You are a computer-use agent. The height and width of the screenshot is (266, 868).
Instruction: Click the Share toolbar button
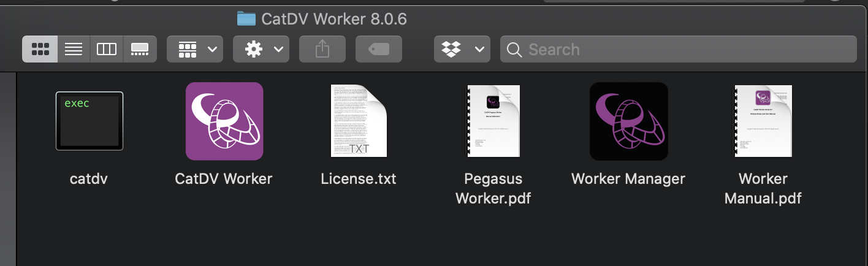[x=322, y=49]
